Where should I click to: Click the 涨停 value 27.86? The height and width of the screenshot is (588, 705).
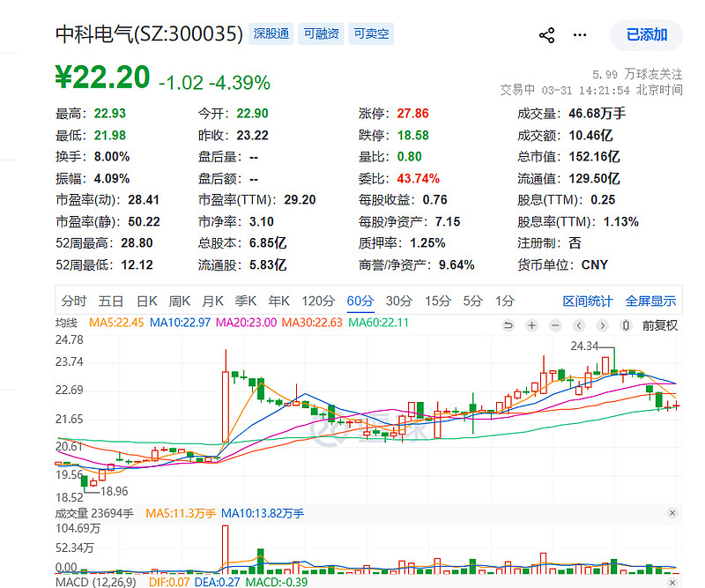tap(412, 114)
